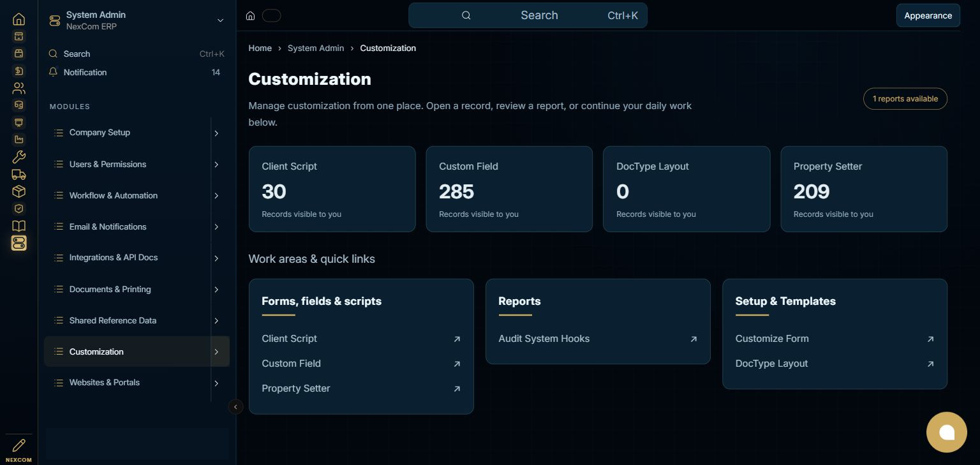980x465 pixels.
Task: Click the home icon in the top bar
Action: point(251,16)
